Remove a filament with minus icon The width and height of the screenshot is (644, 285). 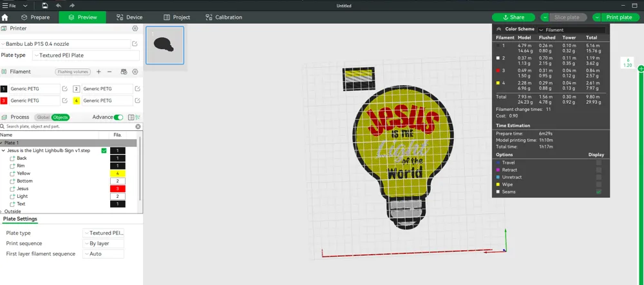(109, 72)
